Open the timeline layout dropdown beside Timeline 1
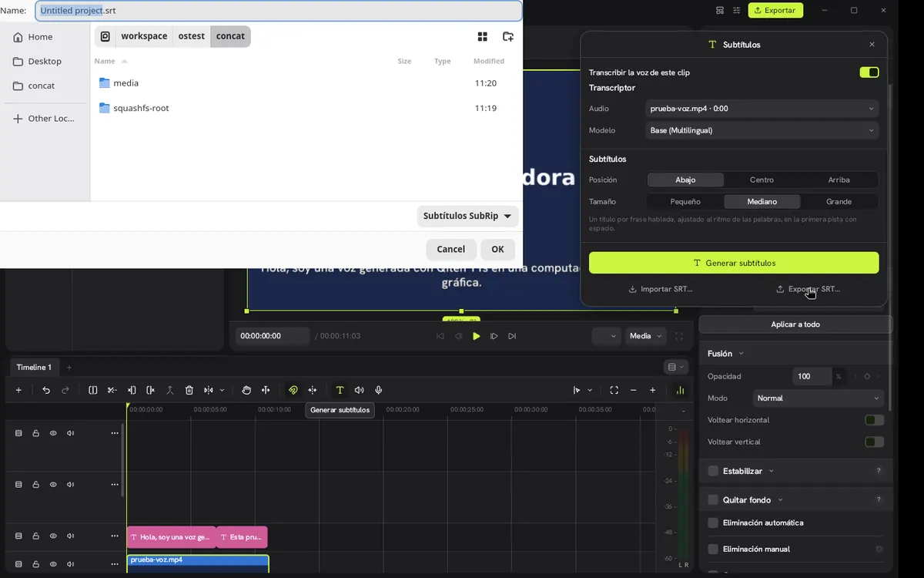The image size is (924, 578). 675,367
